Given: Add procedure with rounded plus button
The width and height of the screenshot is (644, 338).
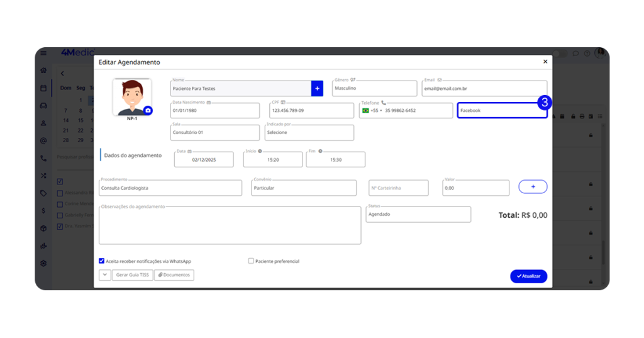Looking at the screenshot, I should coord(532,187).
